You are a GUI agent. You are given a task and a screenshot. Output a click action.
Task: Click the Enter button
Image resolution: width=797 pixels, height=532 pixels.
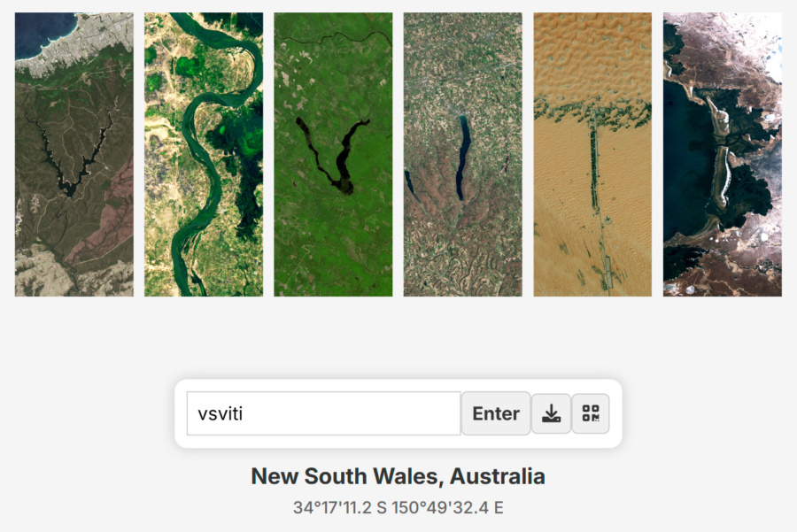[496, 413]
